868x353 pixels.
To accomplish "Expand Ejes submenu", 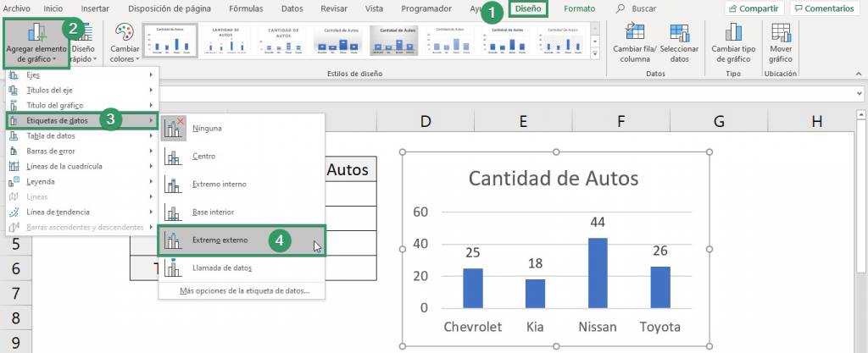I will [x=82, y=74].
